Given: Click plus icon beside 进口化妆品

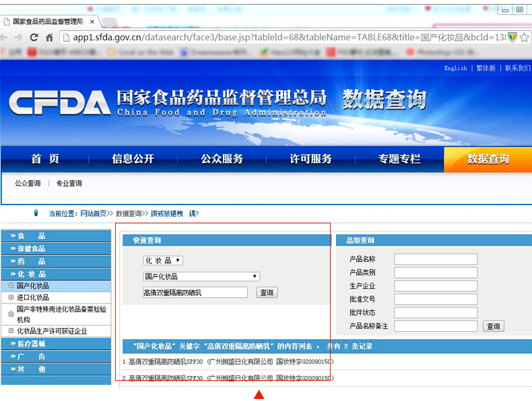Looking at the screenshot, I should pyautogui.click(x=11, y=297).
